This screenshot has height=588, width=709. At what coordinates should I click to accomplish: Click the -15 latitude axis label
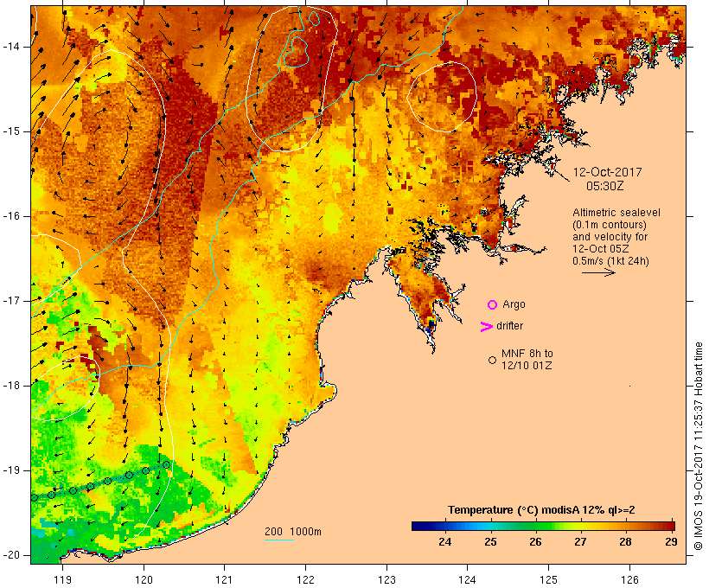pos(10,131)
